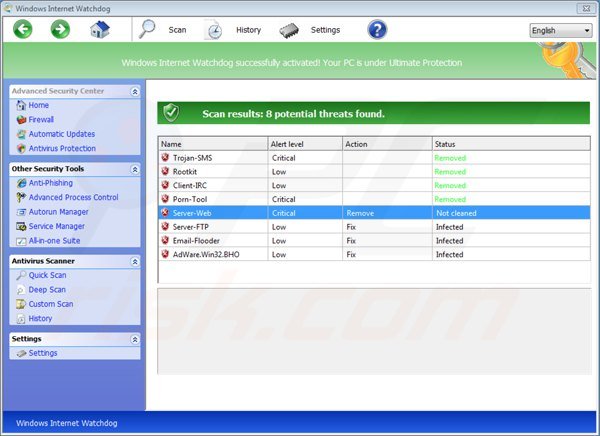Collapse the Other Security Tools panel

click(135, 169)
